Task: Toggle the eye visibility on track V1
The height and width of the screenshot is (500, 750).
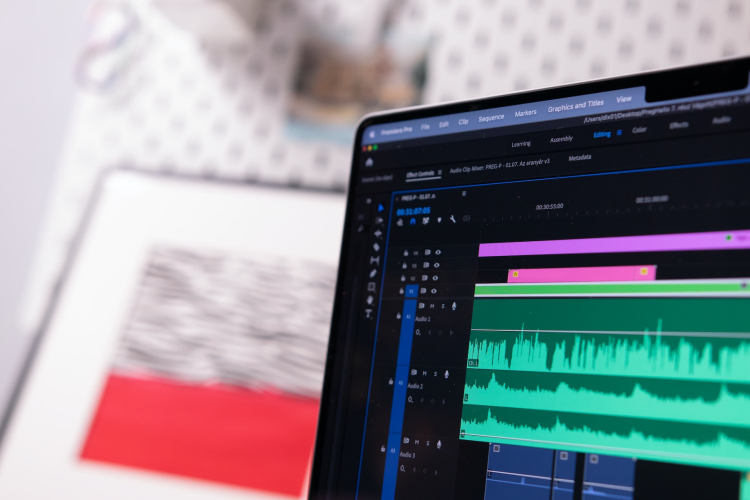Action: pyautogui.click(x=433, y=290)
